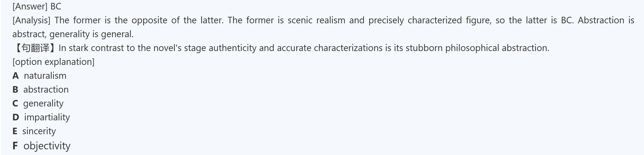Click the answer text "BC" on the first line
The image size is (644, 155).
tap(56, 7)
